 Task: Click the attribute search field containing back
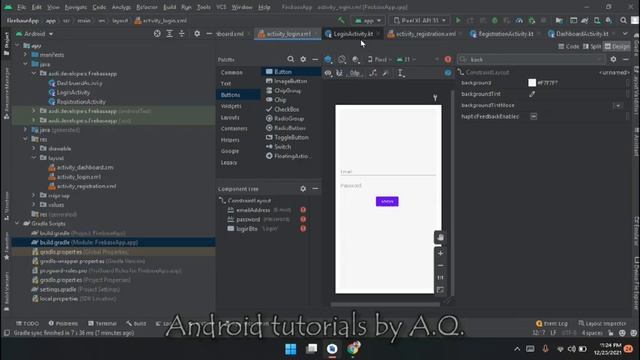(531, 60)
